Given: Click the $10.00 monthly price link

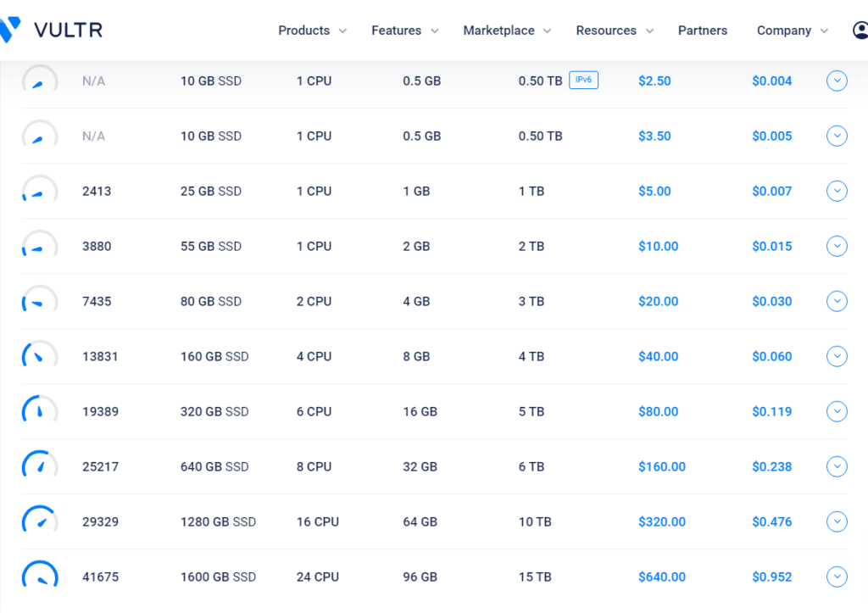Looking at the screenshot, I should coord(658,246).
